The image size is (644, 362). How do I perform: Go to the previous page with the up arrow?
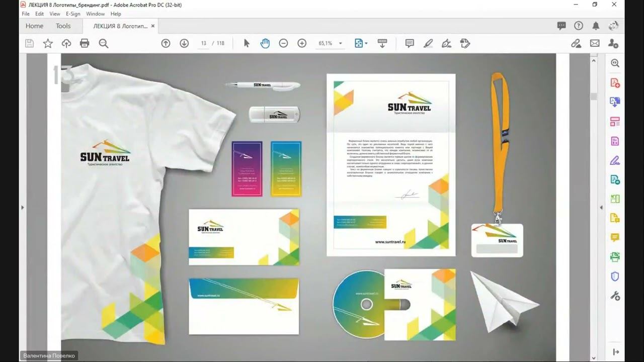166,43
